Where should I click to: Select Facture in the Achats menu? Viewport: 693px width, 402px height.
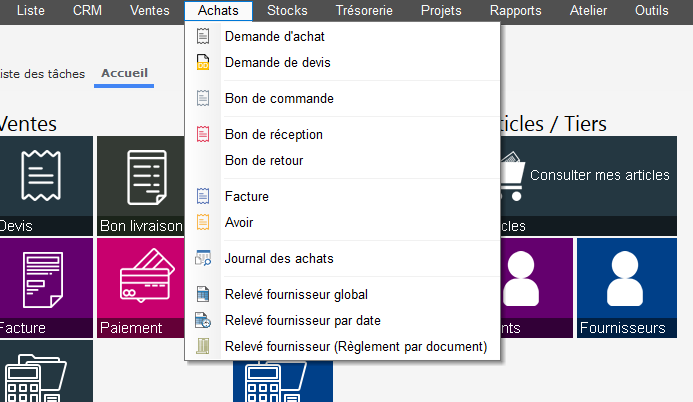tap(247, 197)
